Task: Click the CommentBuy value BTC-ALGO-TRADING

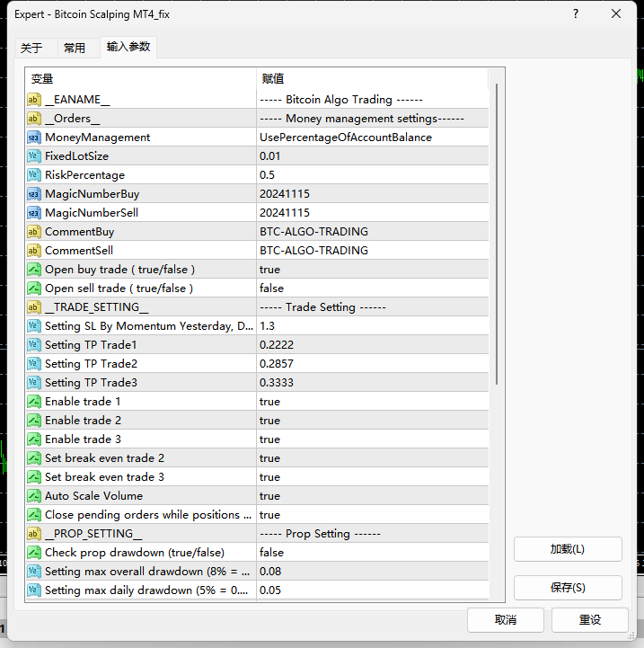Action: [x=314, y=232]
